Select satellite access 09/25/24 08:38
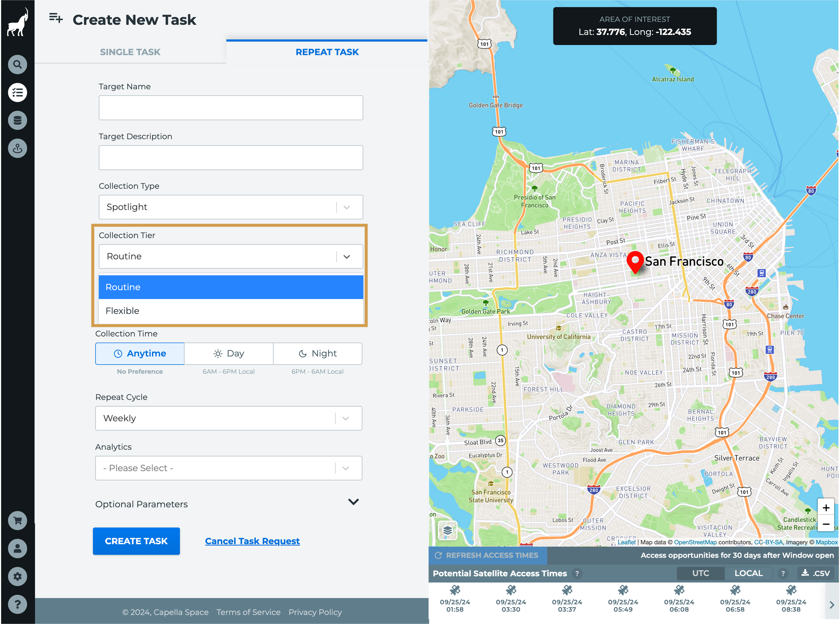840x624 pixels. (x=791, y=599)
